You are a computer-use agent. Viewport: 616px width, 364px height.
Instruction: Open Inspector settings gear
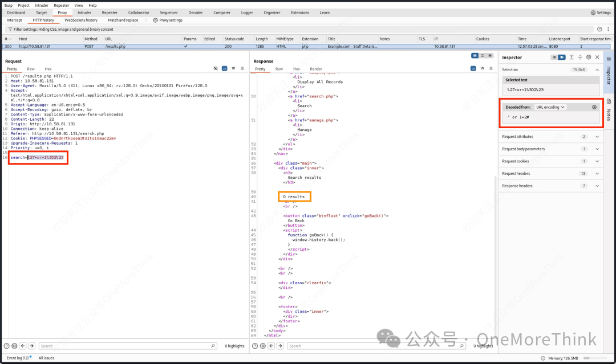click(589, 58)
